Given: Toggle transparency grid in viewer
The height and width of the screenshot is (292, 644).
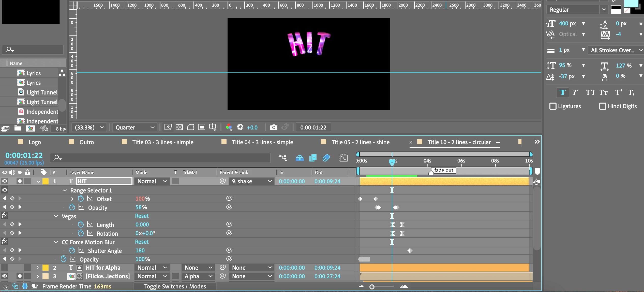Looking at the screenshot, I should (179, 127).
